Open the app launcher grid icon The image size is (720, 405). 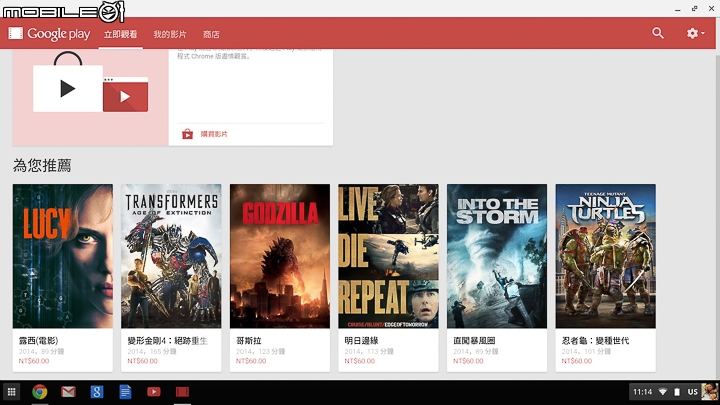point(11,392)
